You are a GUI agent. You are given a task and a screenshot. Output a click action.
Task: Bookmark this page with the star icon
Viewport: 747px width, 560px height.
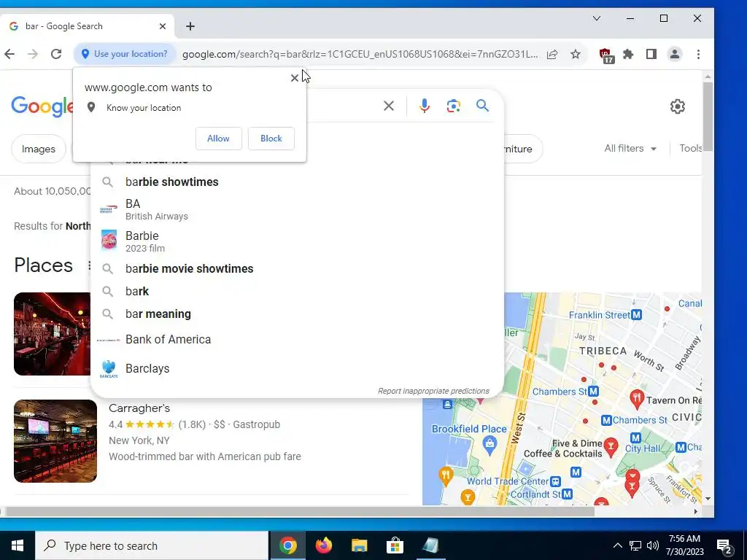(576, 54)
